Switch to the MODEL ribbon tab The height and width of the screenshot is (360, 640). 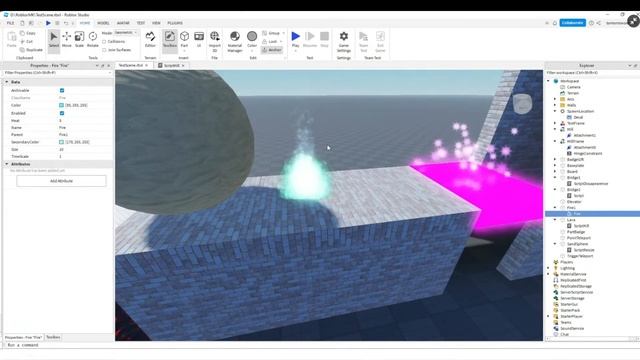(103, 23)
